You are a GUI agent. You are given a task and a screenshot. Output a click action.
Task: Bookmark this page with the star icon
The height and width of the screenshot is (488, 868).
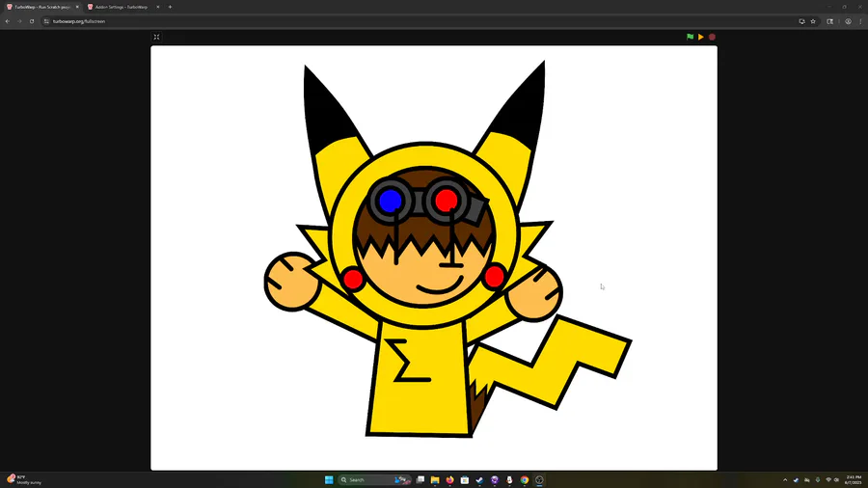(x=813, y=21)
